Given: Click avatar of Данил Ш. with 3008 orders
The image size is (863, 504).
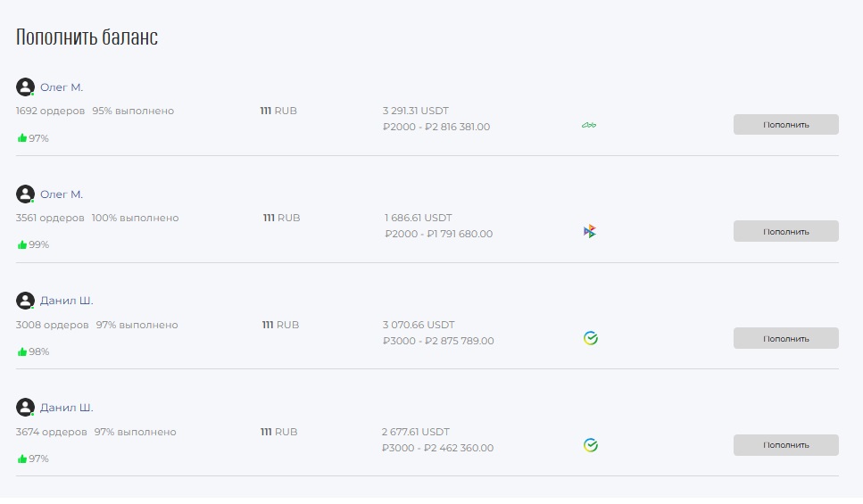Looking at the screenshot, I should point(25,301).
